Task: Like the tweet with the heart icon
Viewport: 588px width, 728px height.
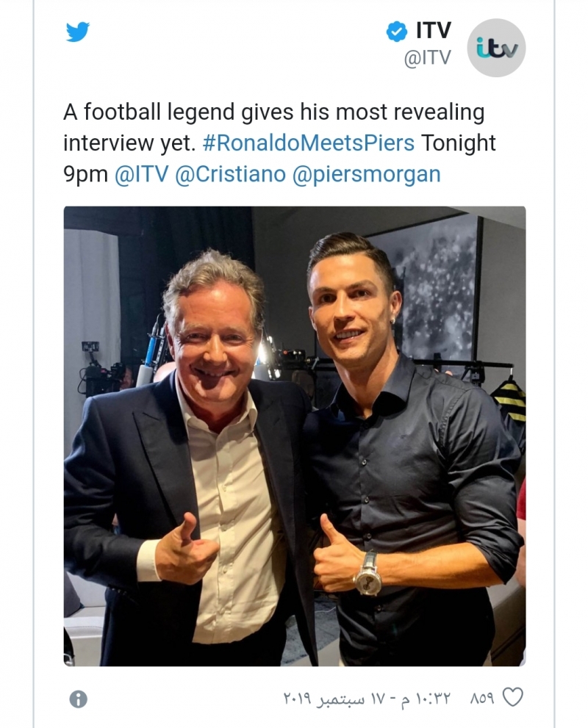Action: pos(512,697)
